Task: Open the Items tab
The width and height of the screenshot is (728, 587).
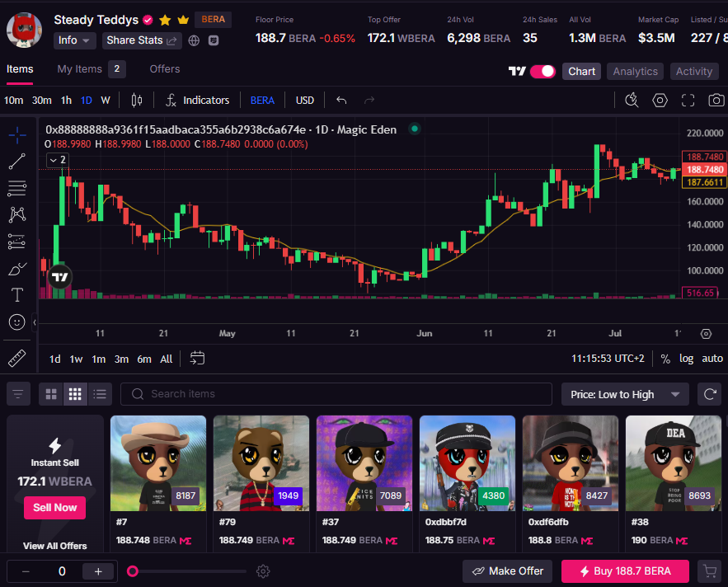Action: tap(20, 69)
